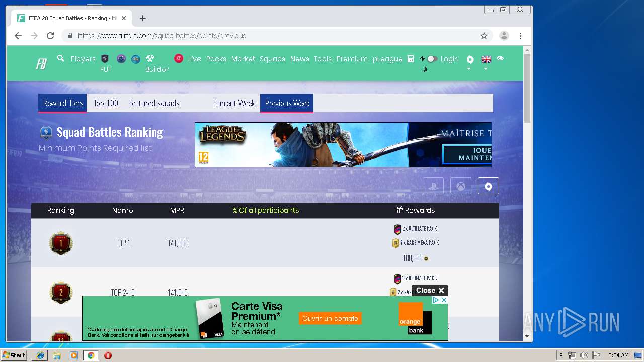Screen dimensions: 644x362
Task: Open the pLeague link
Action: click(x=387, y=59)
